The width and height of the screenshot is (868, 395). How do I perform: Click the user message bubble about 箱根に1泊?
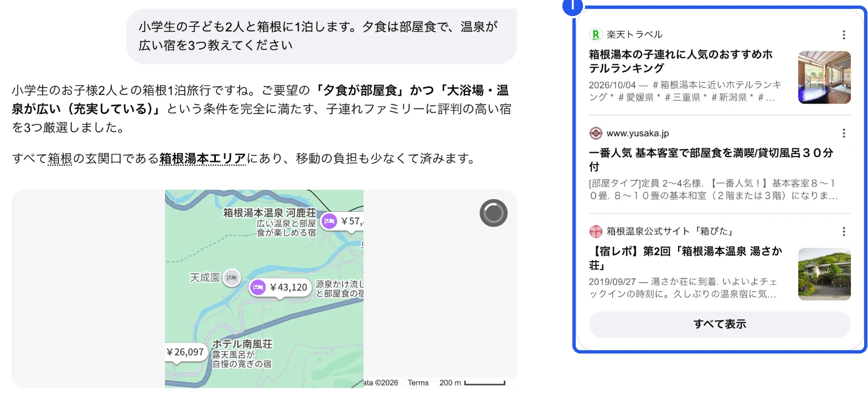322,35
